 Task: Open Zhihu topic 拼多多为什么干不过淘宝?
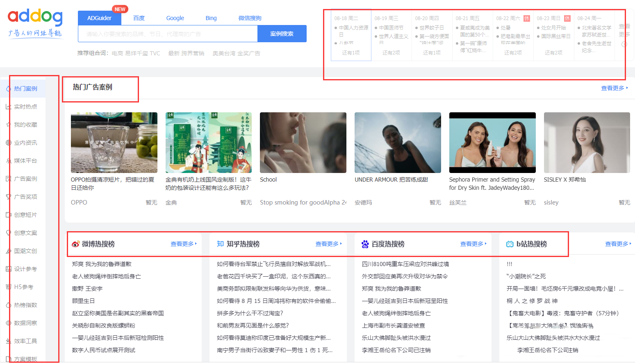click(x=250, y=313)
